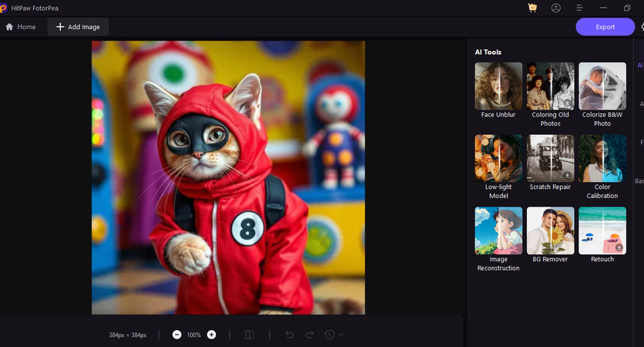The width and height of the screenshot is (644, 347).
Task: Click the Face Unblur label
Action: click(x=498, y=115)
